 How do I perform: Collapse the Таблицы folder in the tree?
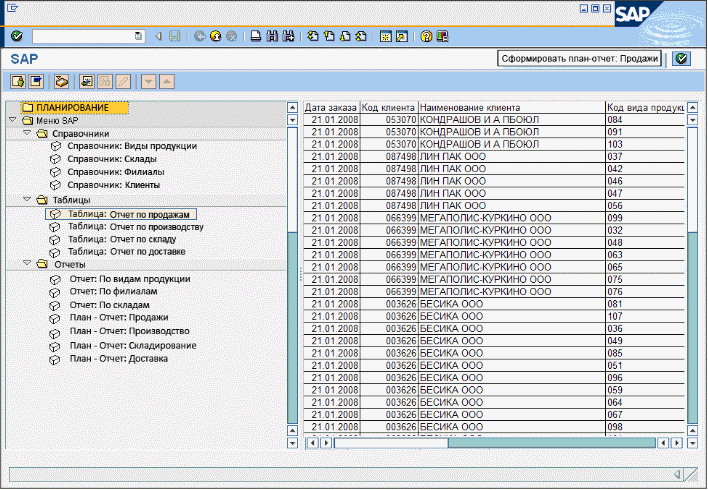click(x=26, y=200)
